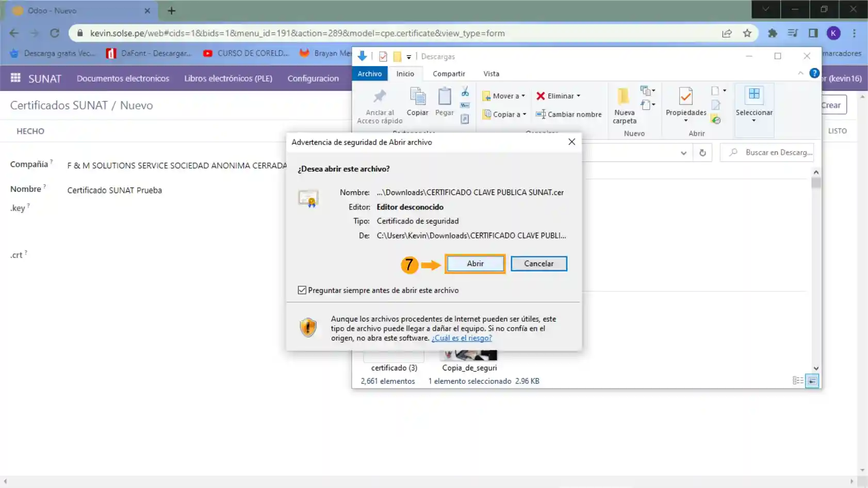Image resolution: width=868 pixels, height=488 pixels.
Task: Click the Copiar icon in the ribbon
Action: (x=417, y=96)
